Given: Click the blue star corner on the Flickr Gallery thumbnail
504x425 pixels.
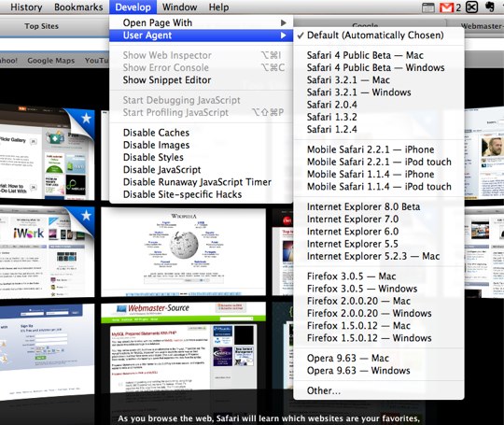Looking at the screenshot, I should [85, 119].
